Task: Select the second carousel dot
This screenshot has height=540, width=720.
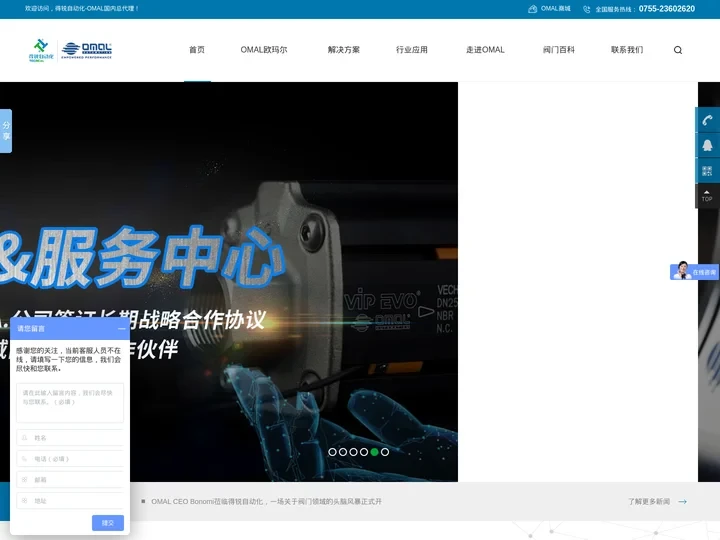Action: click(343, 452)
